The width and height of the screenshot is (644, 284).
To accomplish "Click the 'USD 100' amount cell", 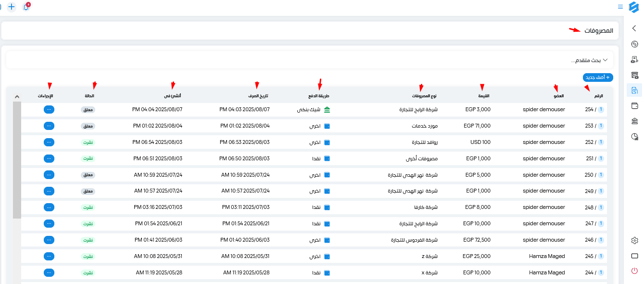I will click(480, 142).
